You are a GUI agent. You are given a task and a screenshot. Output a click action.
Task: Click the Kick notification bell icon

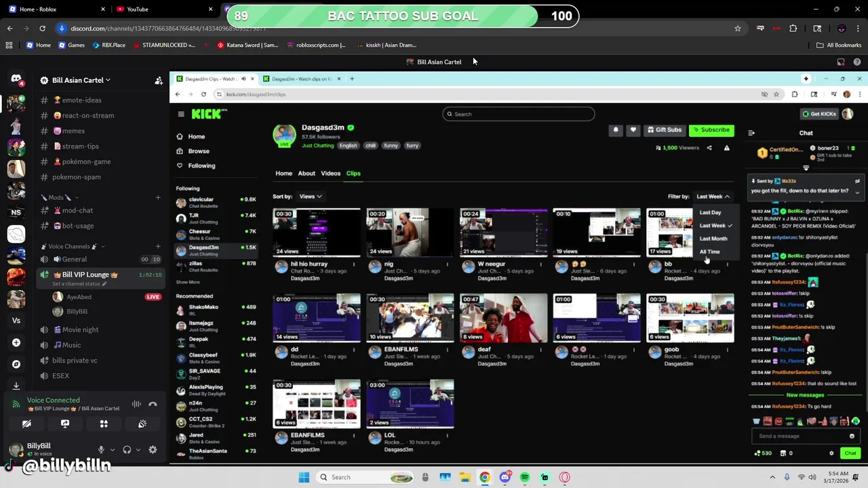[616, 129]
